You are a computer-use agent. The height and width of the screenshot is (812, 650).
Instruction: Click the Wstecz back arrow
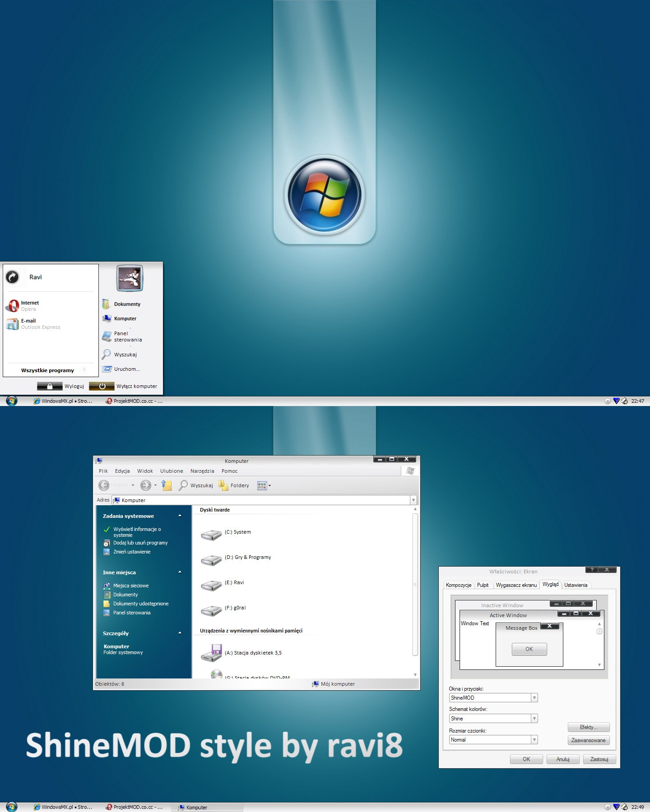click(x=104, y=485)
